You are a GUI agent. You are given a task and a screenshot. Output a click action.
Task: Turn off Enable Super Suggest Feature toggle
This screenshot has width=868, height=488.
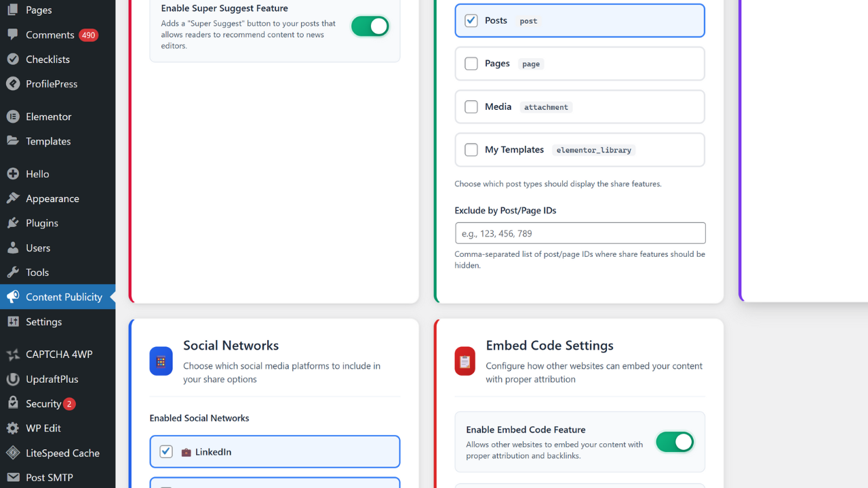[370, 26]
